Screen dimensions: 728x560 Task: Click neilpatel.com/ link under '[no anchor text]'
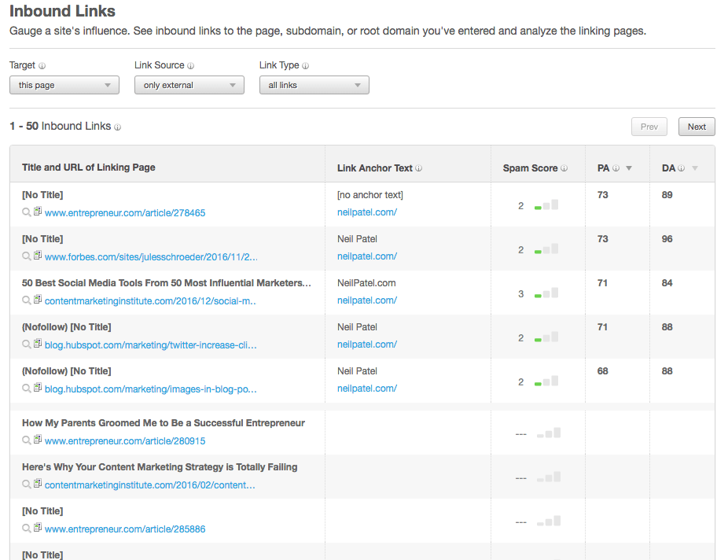point(367,212)
